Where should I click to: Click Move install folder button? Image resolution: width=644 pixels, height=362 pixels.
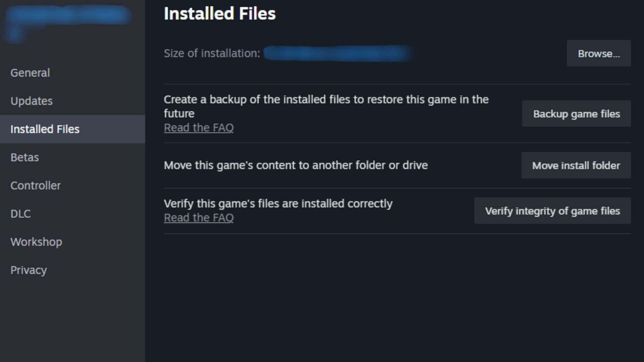tap(576, 165)
